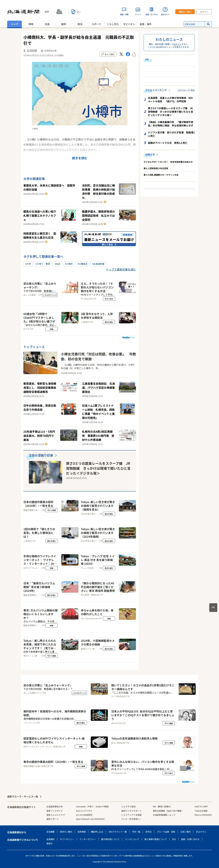Select the 政治 navigation tab
The height and width of the screenshot is (868, 219).
[x=80, y=24]
